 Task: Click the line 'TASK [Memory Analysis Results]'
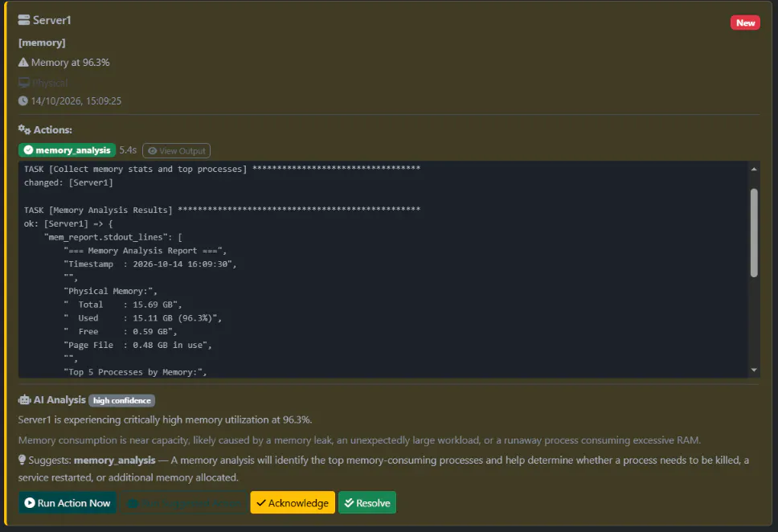coord(222,210)
